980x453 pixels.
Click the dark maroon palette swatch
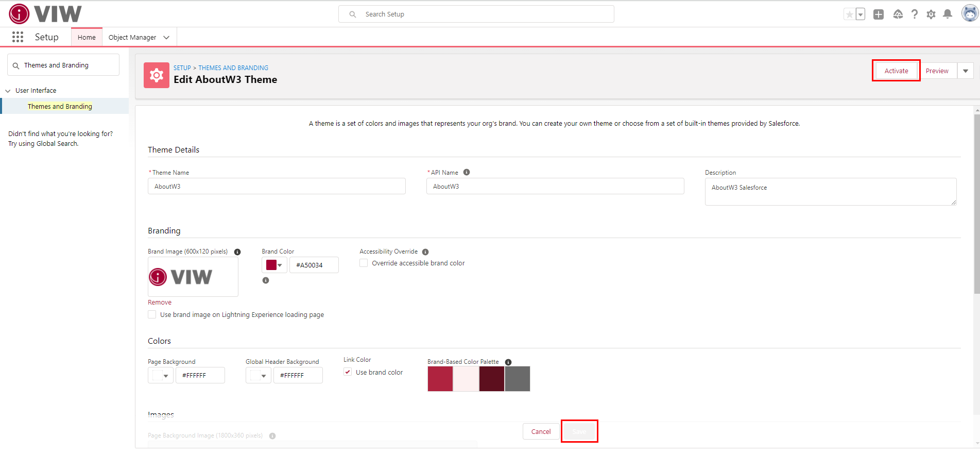point(492,379)
